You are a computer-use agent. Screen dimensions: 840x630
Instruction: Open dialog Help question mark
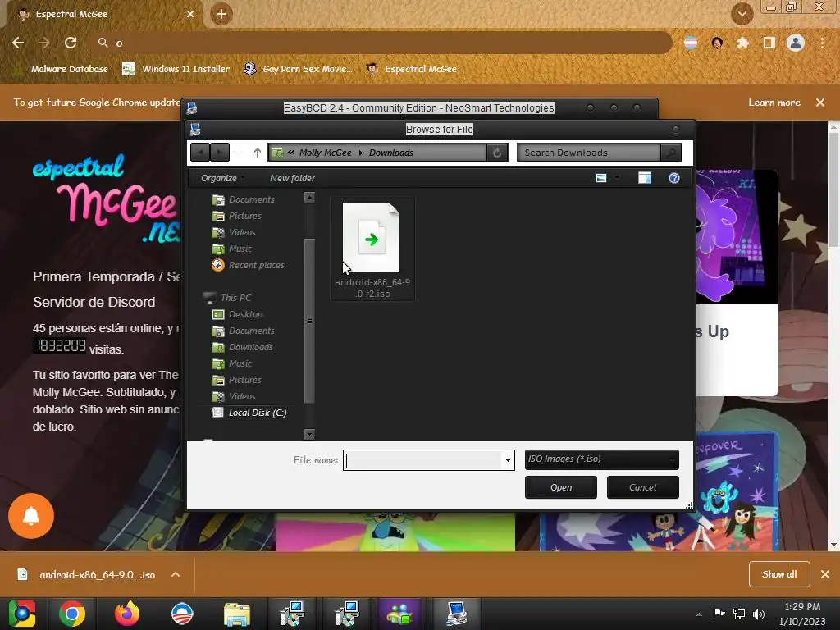click(674, 178)
